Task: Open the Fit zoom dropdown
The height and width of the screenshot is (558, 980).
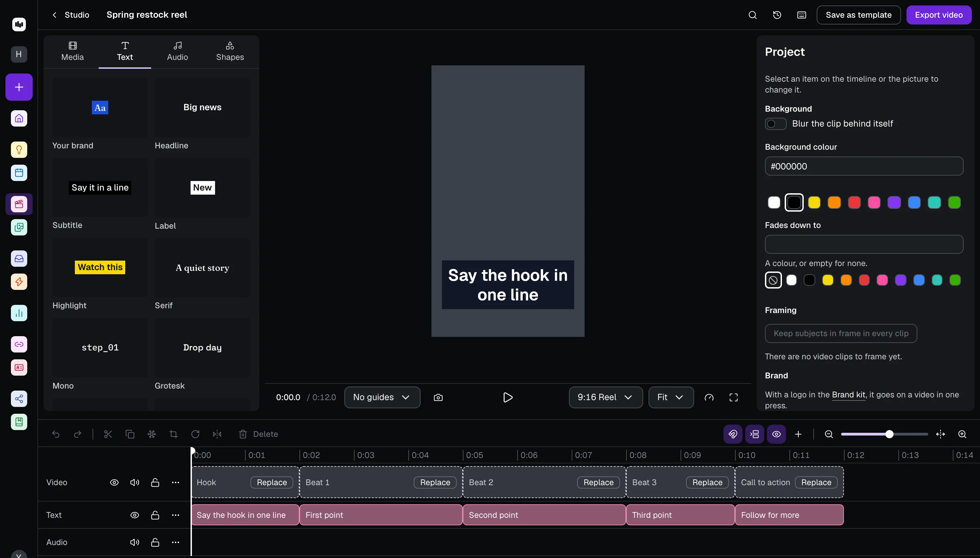Action: (x=671, y=397)
